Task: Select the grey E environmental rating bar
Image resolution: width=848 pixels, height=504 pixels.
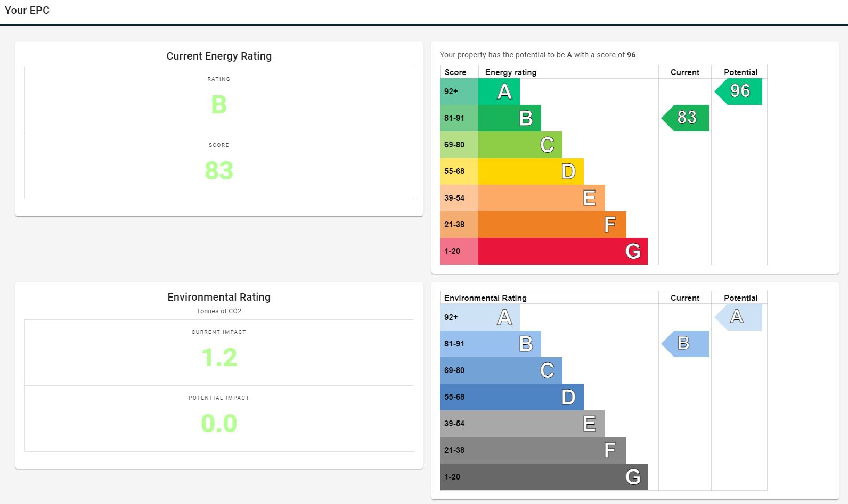Action: pyautogui.click(x=541, y=424)
